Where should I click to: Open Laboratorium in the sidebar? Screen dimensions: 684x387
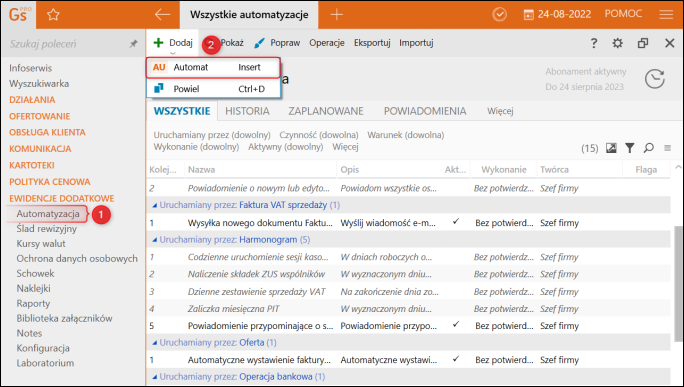pos(45,363)
